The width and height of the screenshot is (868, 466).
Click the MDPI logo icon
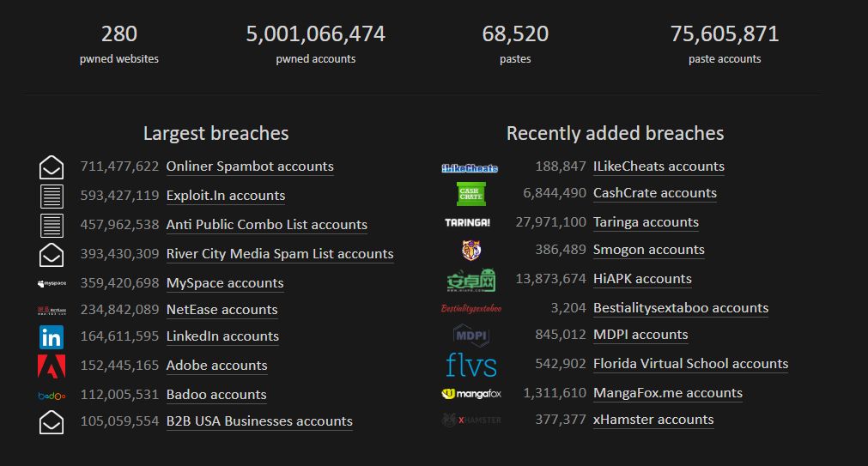(470, 336)
